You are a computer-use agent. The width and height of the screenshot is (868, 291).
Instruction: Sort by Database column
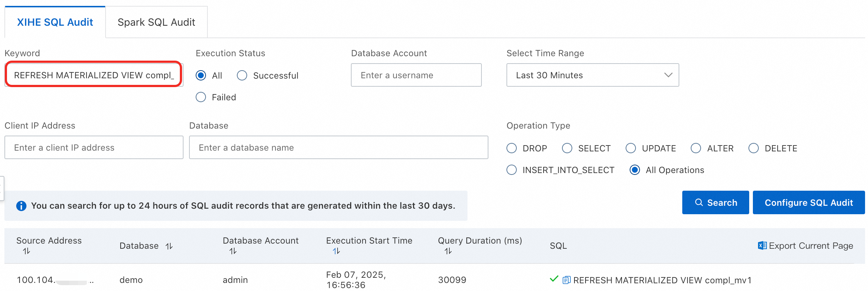169,246
